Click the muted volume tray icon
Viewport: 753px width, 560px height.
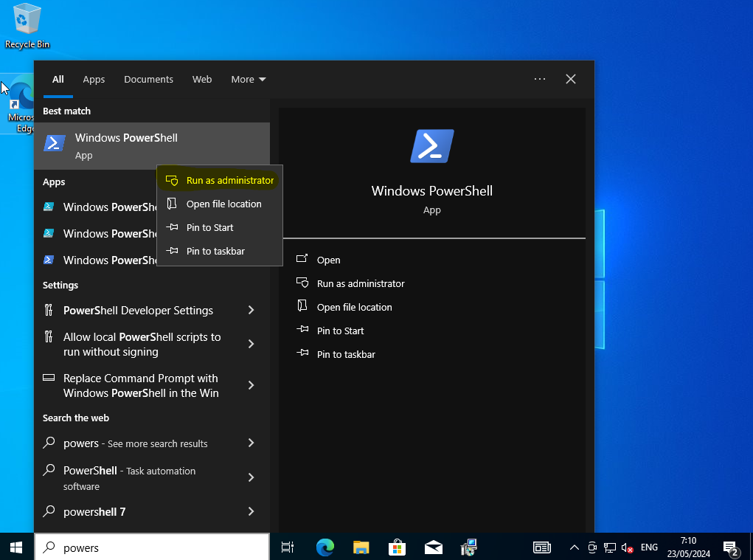pos(627,547)
